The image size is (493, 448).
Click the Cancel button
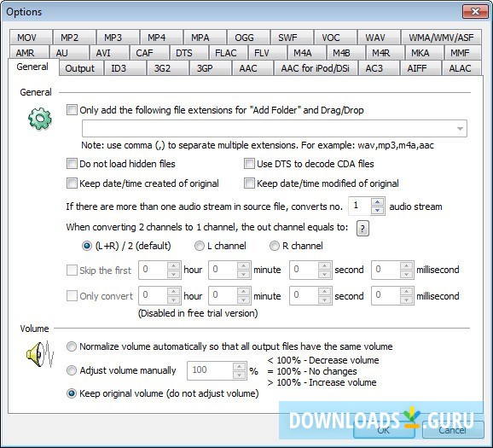452,429
